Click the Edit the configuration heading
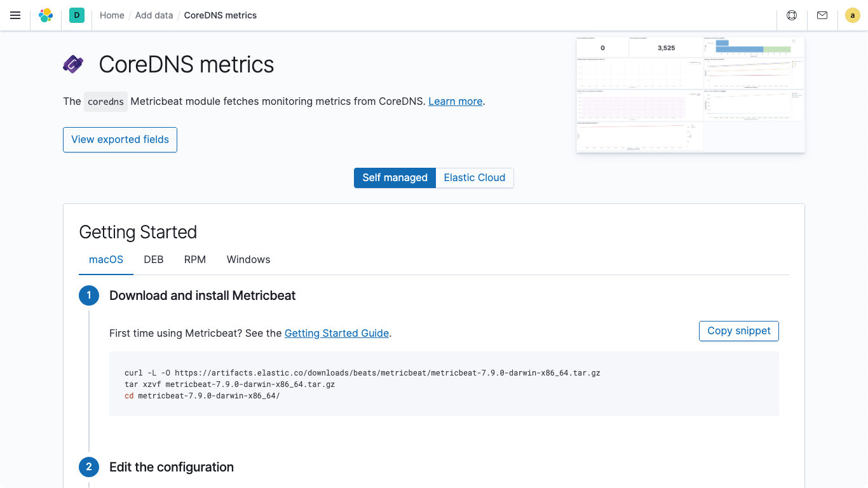This screenshot has height=488, width=868. [x=172, y=467]
